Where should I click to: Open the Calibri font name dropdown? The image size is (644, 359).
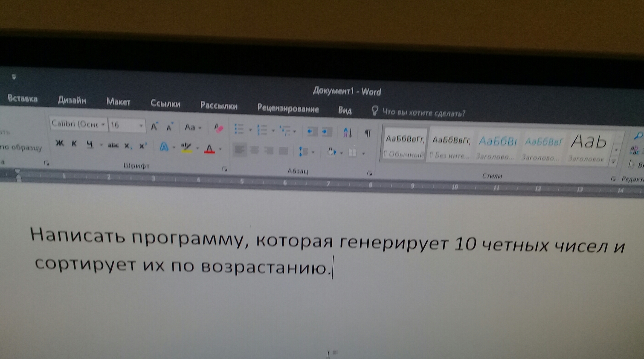[x=103, y=124]
